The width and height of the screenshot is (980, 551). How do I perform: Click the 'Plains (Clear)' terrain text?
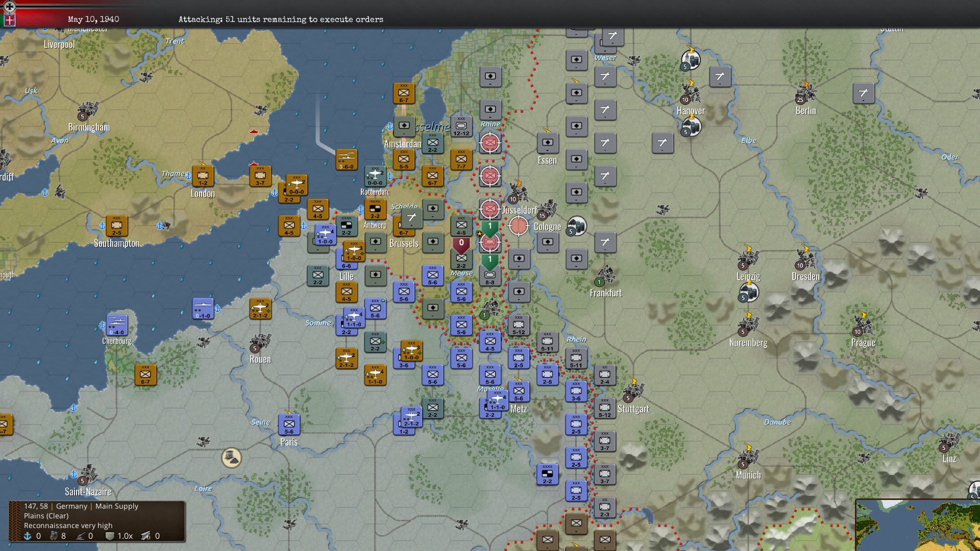point(46,516)
